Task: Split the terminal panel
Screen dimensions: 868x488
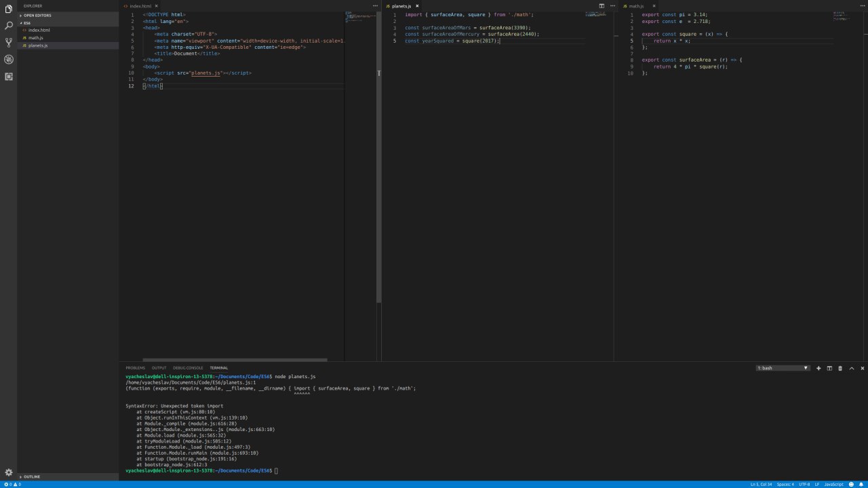Action: pyautogui.click(x=829, y=368)
